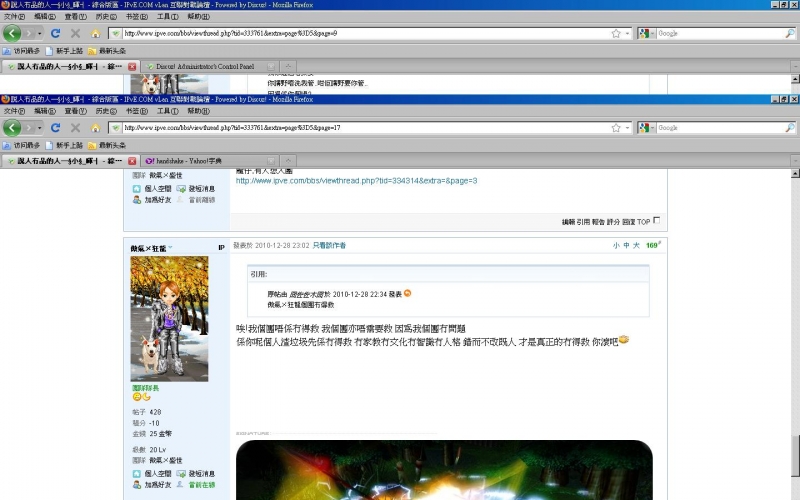Open 新手上路 bookmark in background window
This screenshot has width=800, height=500.
click(64, 51)
